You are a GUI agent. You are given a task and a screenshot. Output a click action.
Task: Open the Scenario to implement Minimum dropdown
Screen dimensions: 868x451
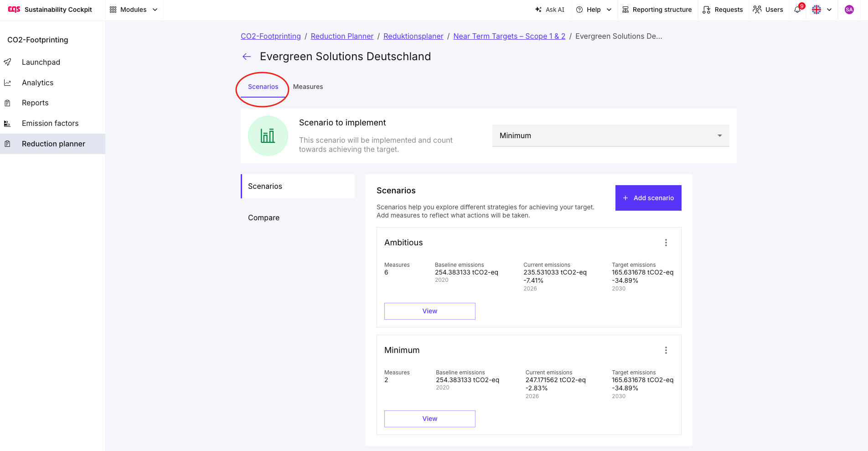pyautogui.click(x=610, y=135)
